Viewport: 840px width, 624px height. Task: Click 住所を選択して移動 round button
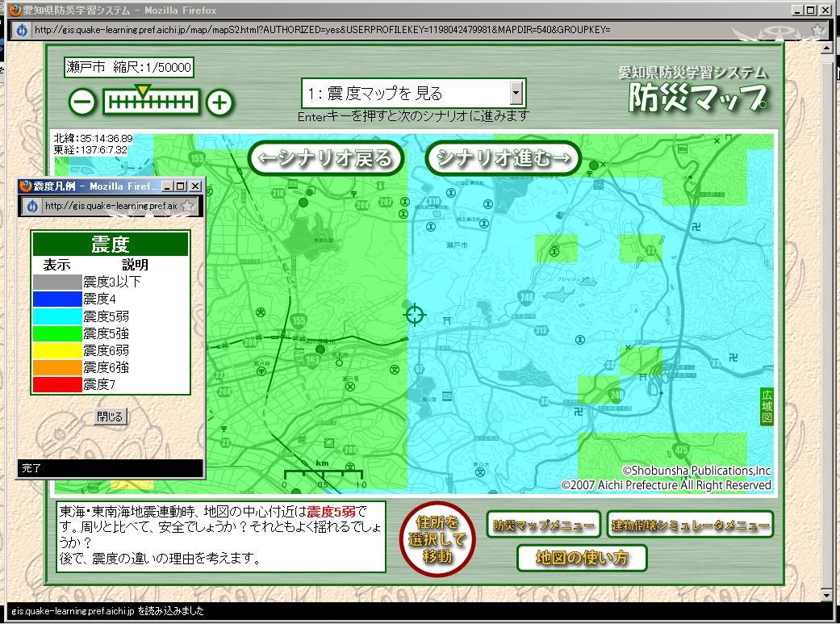click(x=437, y=538)
